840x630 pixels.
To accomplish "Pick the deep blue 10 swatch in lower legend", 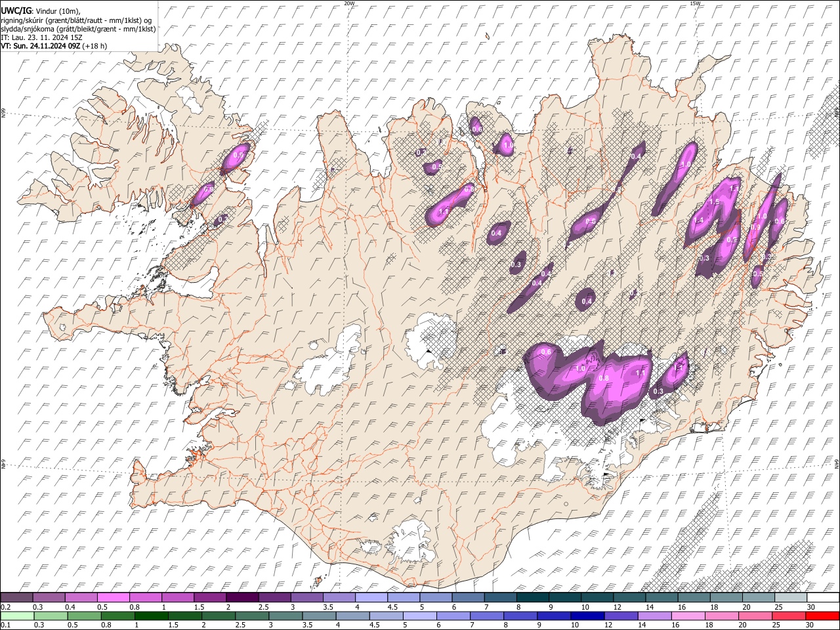I will click(x=587, y=616).
